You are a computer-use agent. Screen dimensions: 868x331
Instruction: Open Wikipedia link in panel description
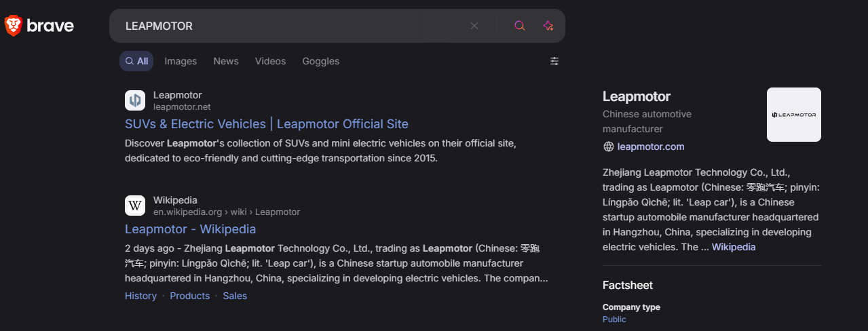click(734, 247)
